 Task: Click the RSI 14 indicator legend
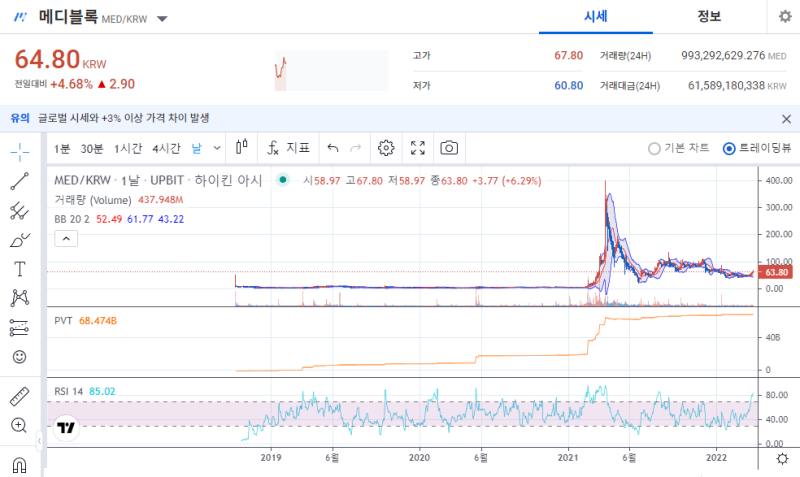(68, 392)
